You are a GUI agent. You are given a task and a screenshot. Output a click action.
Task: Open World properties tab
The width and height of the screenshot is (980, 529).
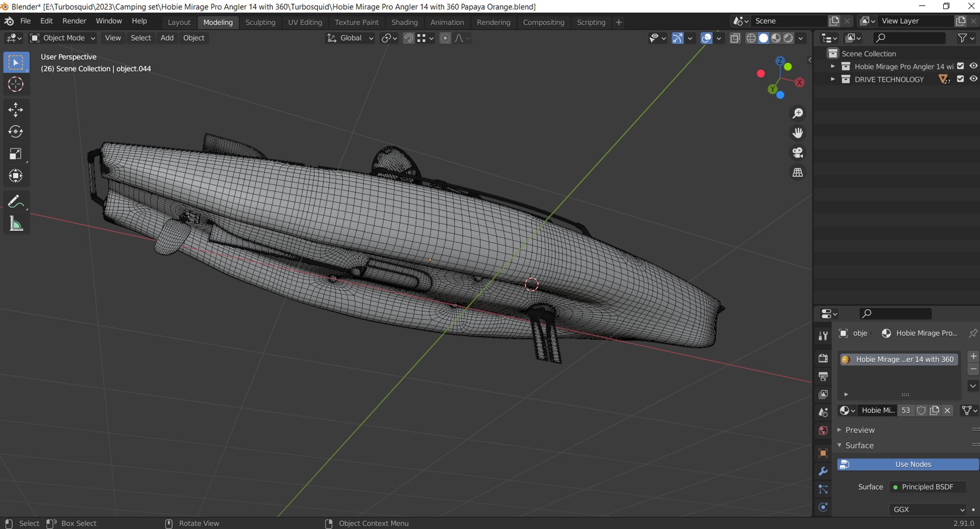823,430
